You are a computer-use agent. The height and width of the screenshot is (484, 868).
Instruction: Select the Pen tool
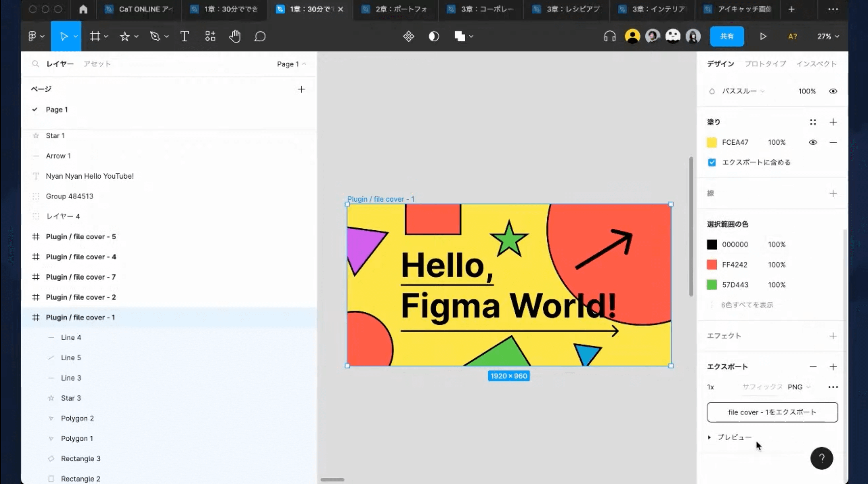click(x=155, y=36)
